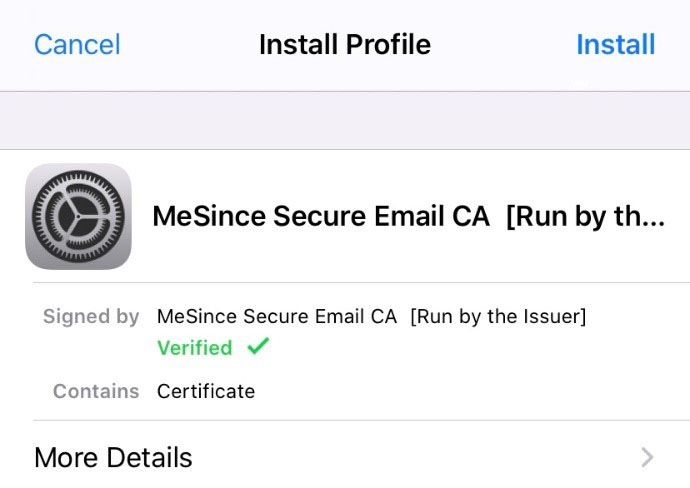Image resolution: width=690 pixels, height=488 pixels.
Task: Click the Install Profile title
Action: pos(345,44)
